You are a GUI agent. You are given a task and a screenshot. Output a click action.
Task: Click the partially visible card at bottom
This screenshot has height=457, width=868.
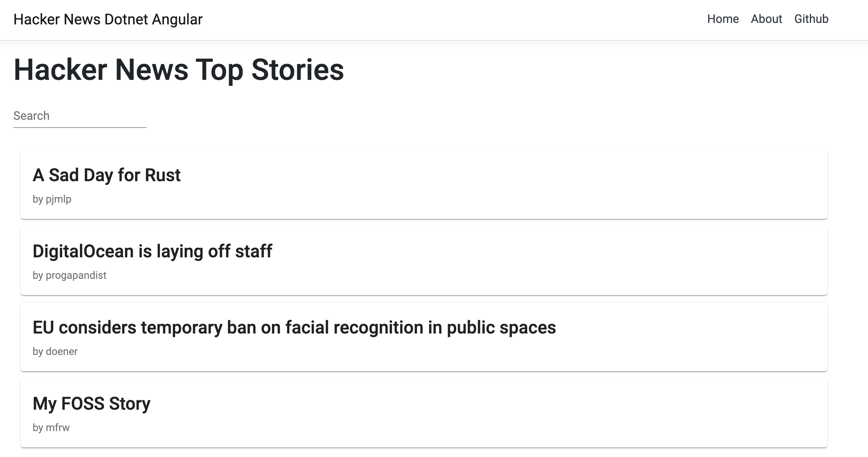click(x=424, y=456)
